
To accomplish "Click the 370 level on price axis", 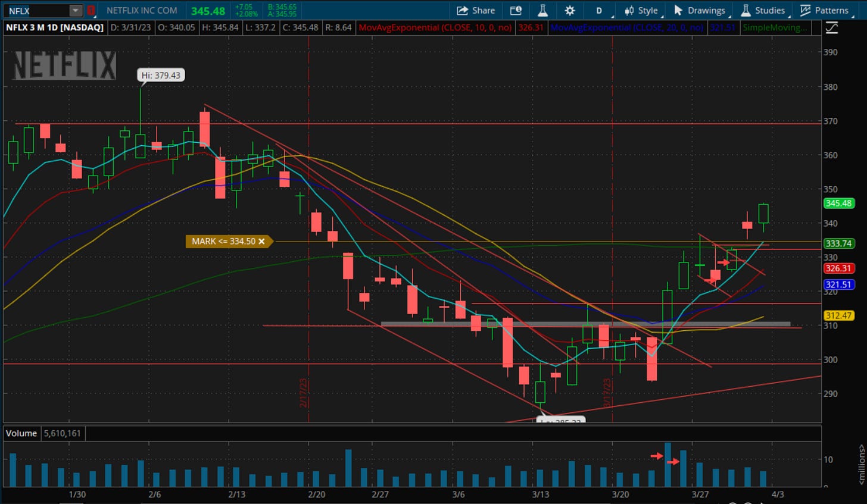I will (830, 121).
